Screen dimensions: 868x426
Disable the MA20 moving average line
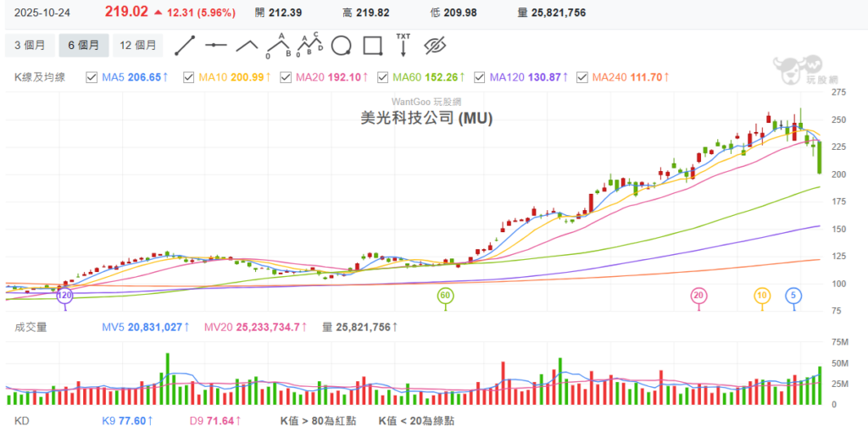coord(285,77)
